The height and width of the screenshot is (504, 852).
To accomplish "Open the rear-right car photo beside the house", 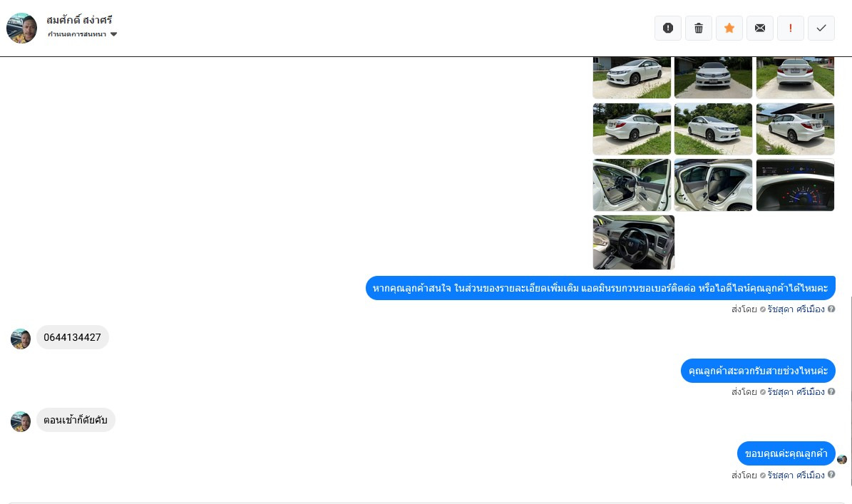I will click(x=795, y=129).
